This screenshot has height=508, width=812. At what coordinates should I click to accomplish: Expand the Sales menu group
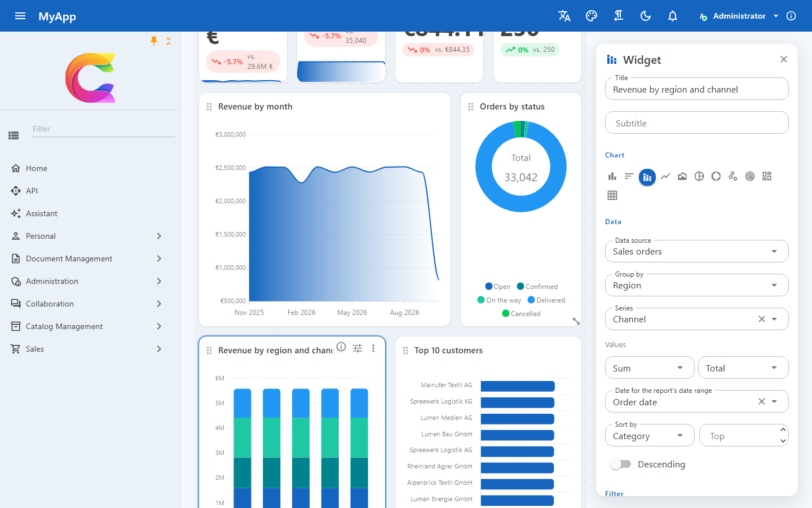coord(90,349)
